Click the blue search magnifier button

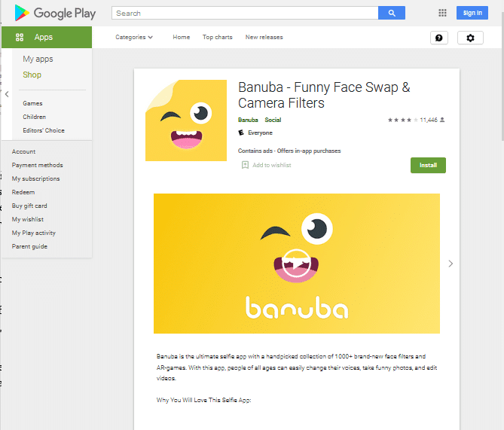pos(392,13)
